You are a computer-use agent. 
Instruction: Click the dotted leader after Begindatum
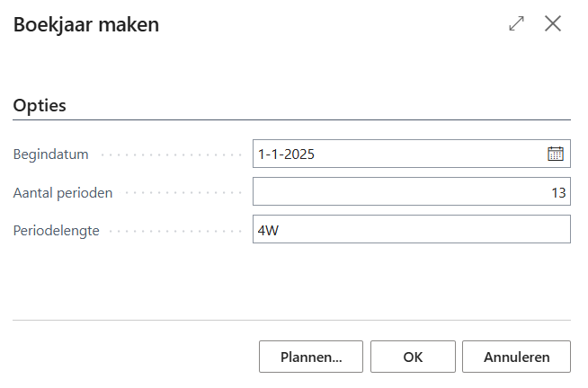(171, 154)
